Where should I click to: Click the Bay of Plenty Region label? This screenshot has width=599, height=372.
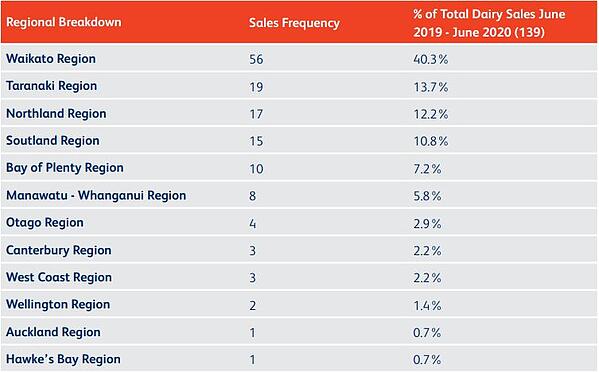tap(65, 168)
